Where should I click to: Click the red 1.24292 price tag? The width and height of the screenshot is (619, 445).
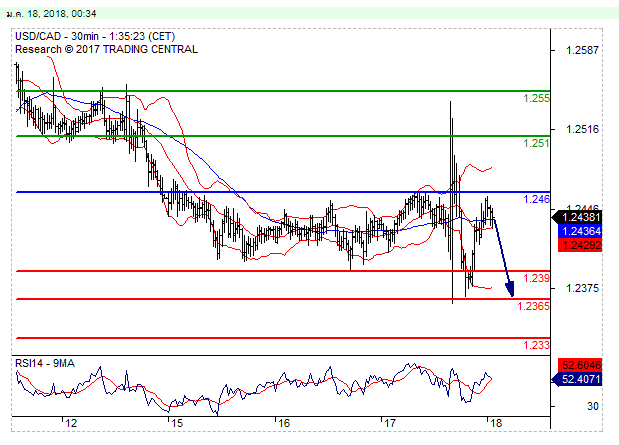580,245
